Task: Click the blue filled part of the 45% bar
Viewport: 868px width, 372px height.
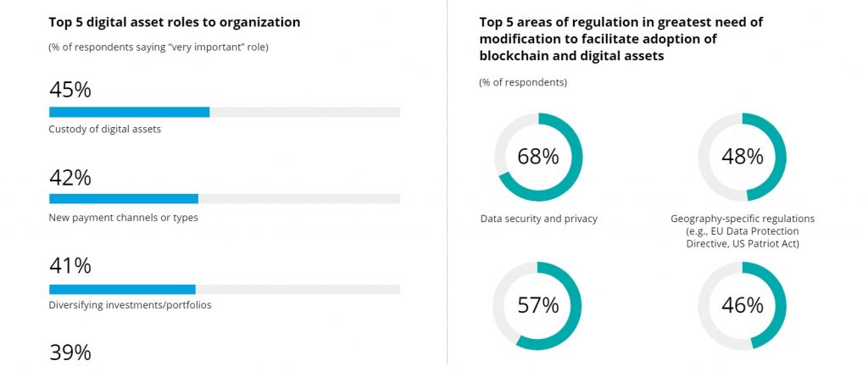Action: 129,112
